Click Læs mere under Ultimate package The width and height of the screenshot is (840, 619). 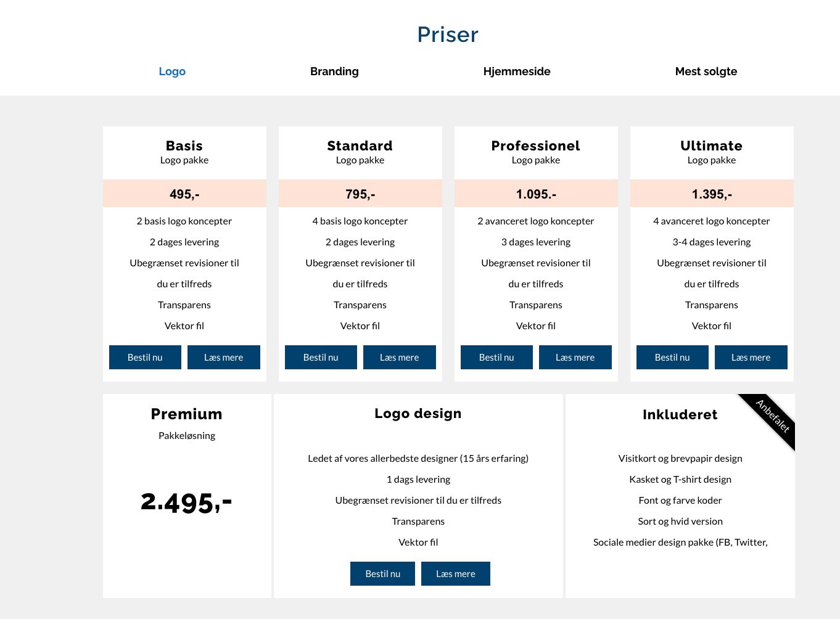[751, 358]
